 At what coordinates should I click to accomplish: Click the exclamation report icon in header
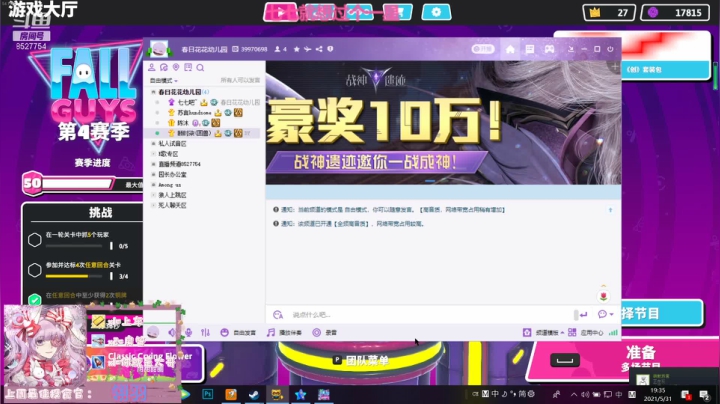(x=330, y=49)
